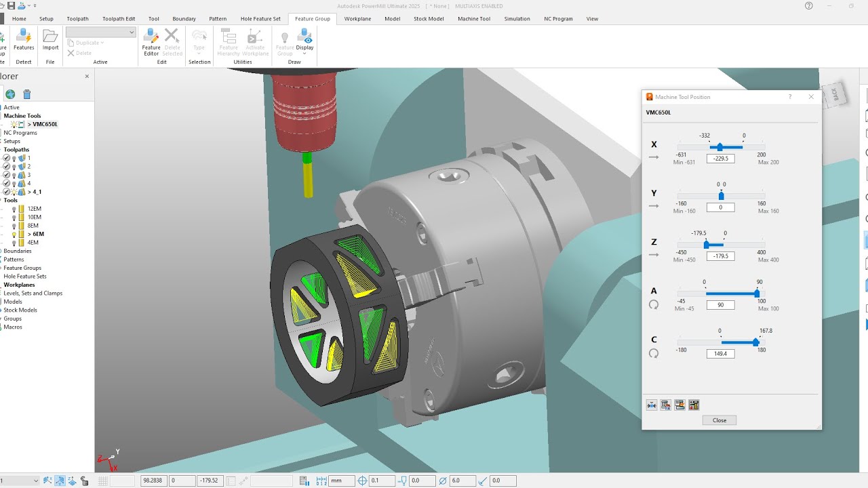The height and width of the screenshot is (488, 868).
Task: Click the Help icon in the title bar
Action: point(809,5)
